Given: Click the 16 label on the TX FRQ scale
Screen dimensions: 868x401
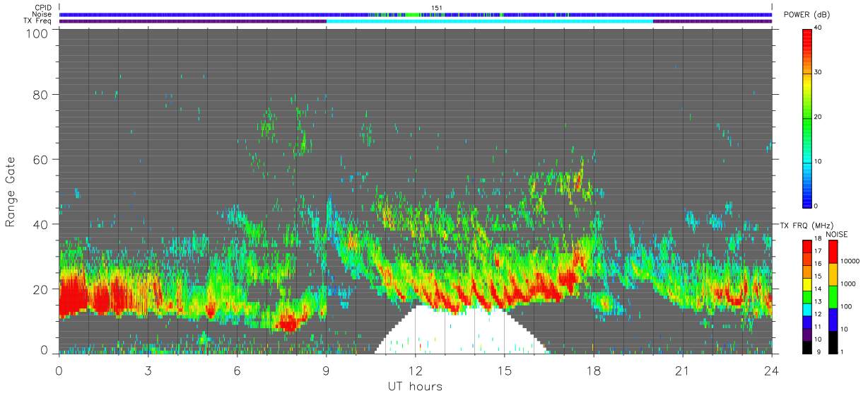Looking at the screenshot, I should coord(819,263).
